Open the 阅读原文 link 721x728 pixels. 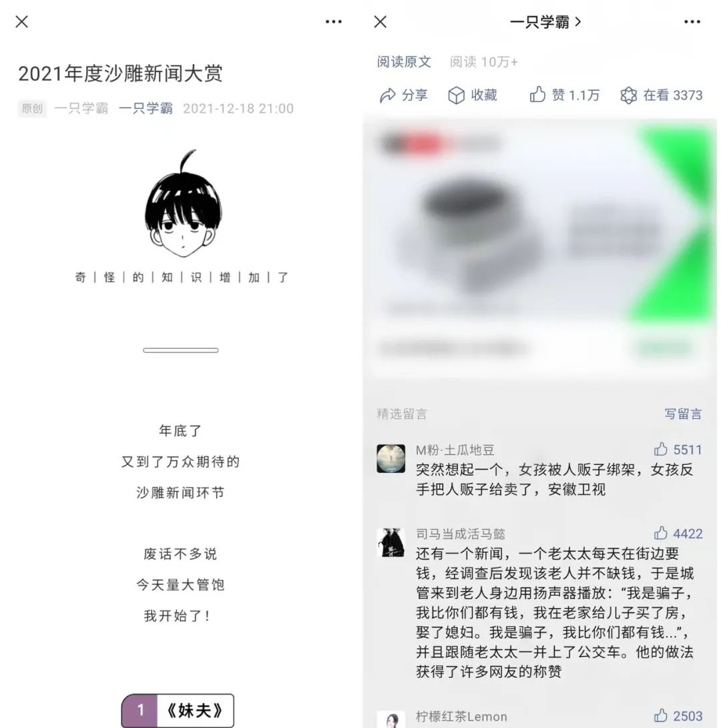[x=404, y=61]
